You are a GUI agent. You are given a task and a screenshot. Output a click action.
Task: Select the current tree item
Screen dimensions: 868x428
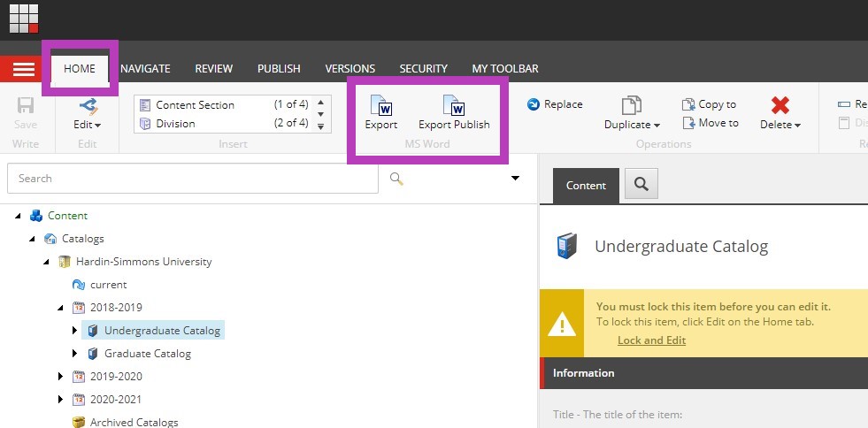click(109, 285)
